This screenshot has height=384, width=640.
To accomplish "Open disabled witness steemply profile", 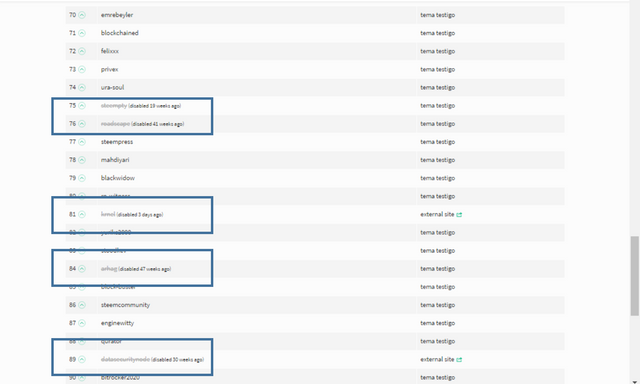I will pyautogui.click(x=114, y=106).
